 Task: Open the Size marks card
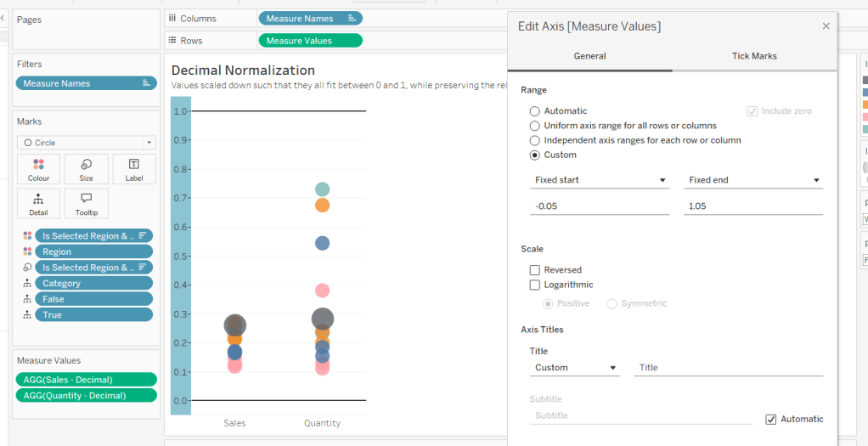(x=87, y=169)
